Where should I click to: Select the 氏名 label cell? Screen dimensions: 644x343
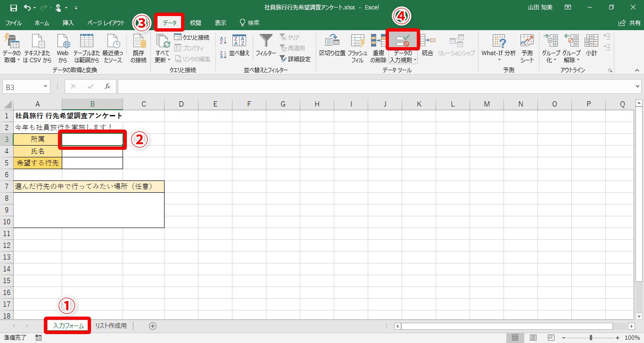click(x=38, y=151)
